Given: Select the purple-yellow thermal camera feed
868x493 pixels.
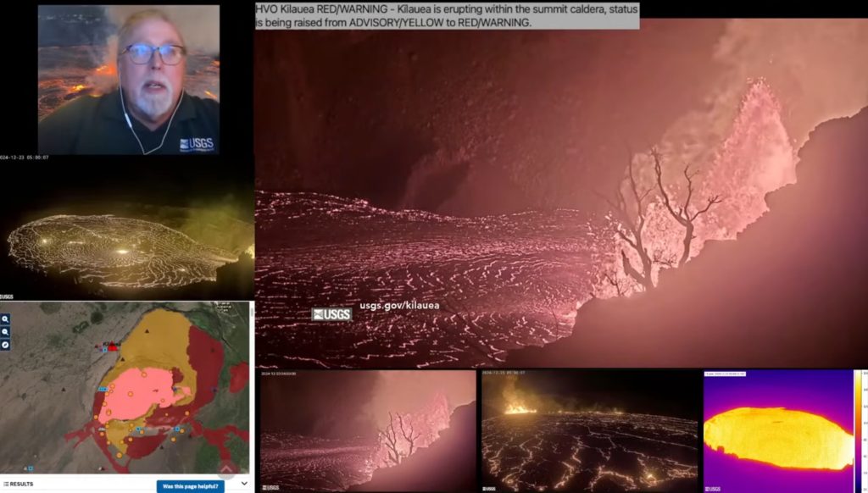Looking at the screenshot, I should (778, 431).
